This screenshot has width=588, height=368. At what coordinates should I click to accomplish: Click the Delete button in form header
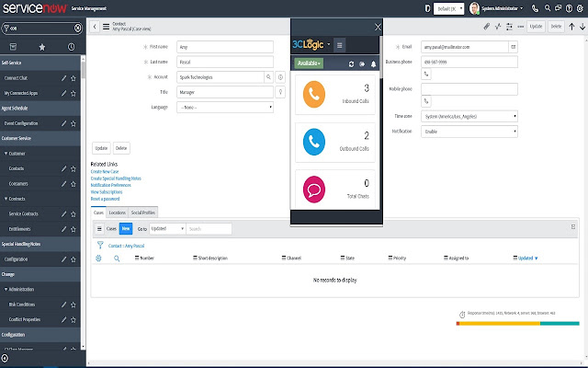click(x=556, y=27)
